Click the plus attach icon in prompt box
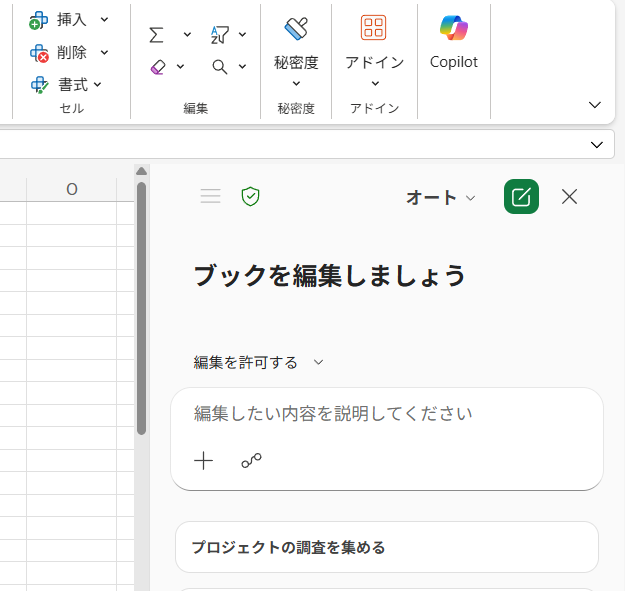This screenshot has height=591, width=625. point(204,460)
